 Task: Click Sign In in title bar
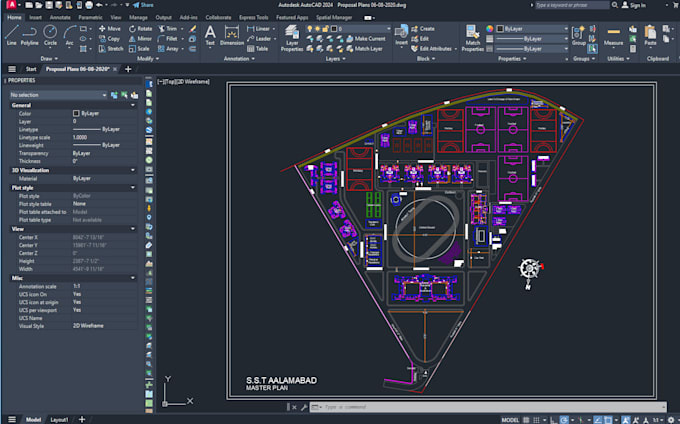click(x=634, y=5)
